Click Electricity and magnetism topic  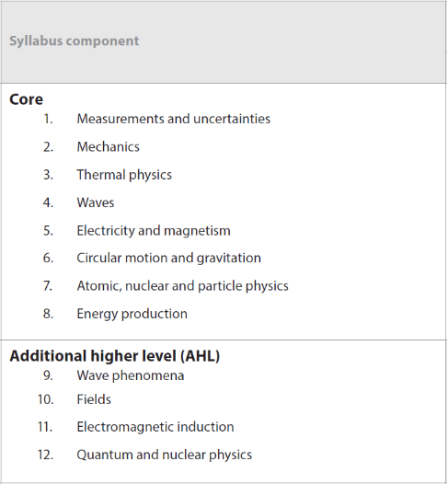point(154,231)
